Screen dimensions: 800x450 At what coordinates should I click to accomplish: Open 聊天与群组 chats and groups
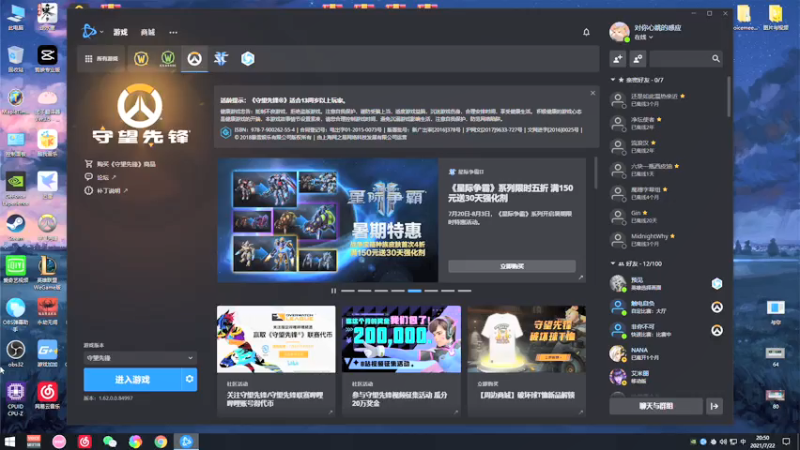pyautogui.click(x=656, y=406)
